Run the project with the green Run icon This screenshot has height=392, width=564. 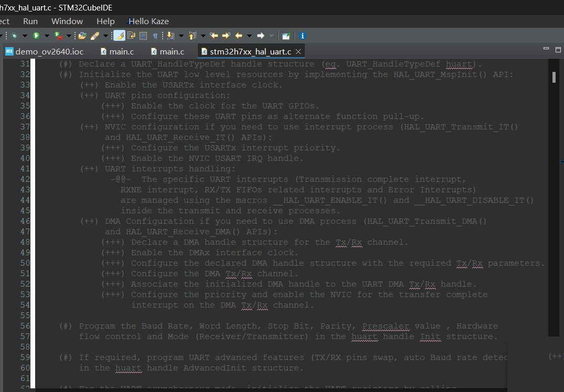[x=35, y=36]
